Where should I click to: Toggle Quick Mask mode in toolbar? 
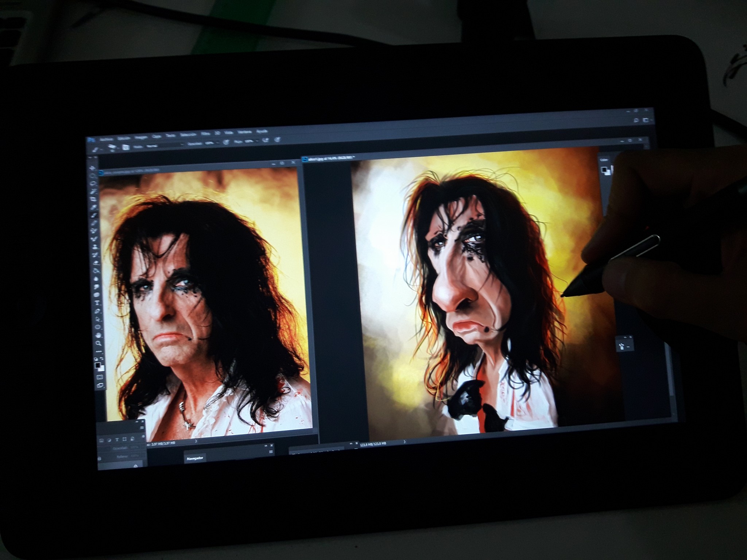(100, 377)
